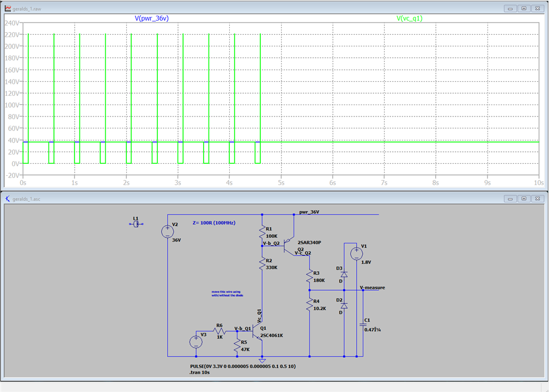
Task: Select the L1 ferrite bead symbol
Action: click(136, 224)
